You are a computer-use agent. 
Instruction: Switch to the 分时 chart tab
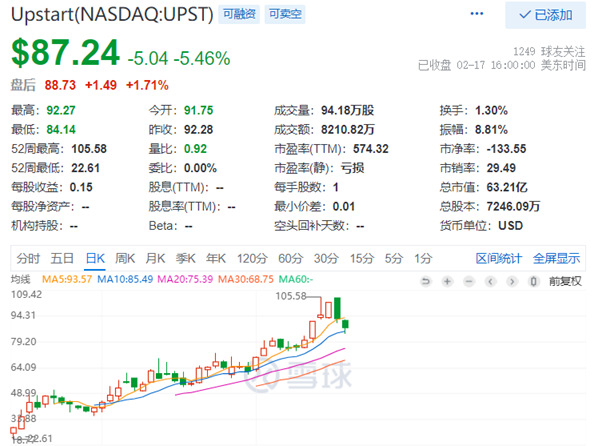[x=28, y=258]
